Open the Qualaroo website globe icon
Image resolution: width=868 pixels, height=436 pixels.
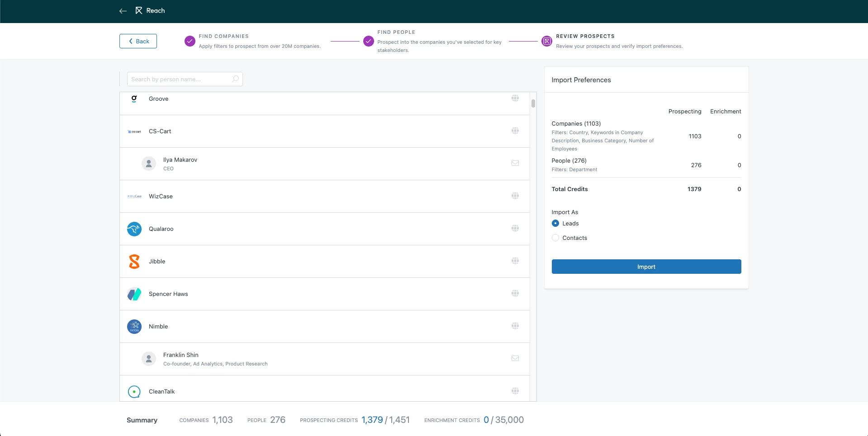point(515,228)
